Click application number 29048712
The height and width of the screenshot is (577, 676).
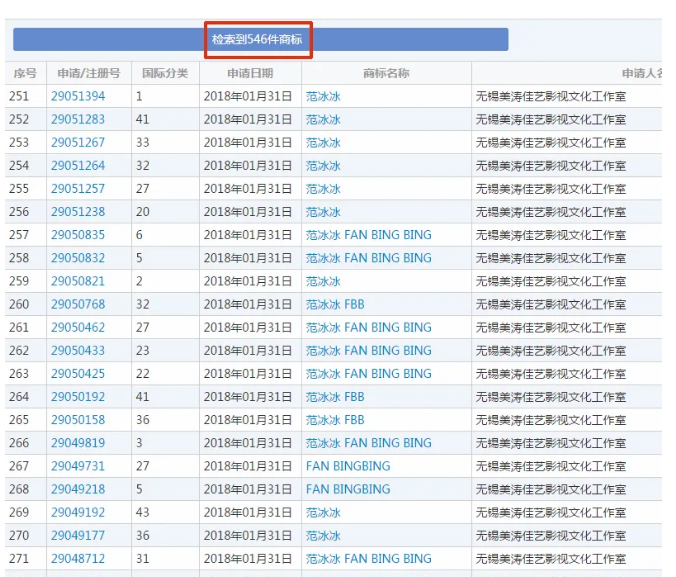point(78,559)
